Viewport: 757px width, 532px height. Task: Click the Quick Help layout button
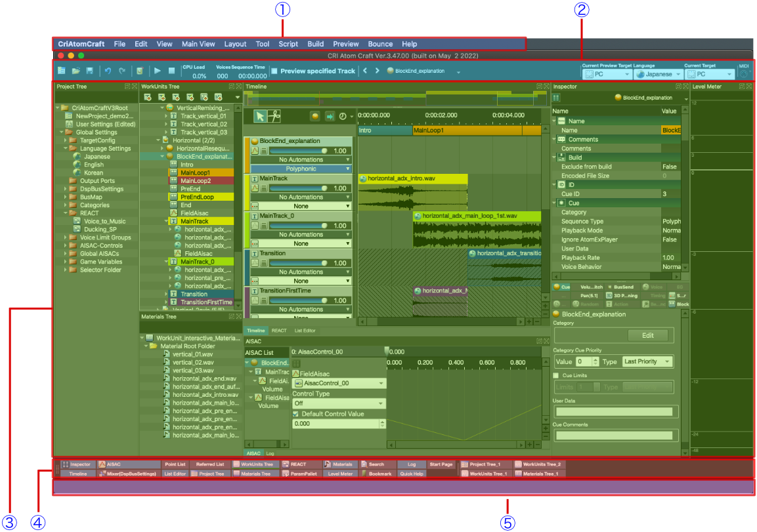pos(412,474)
